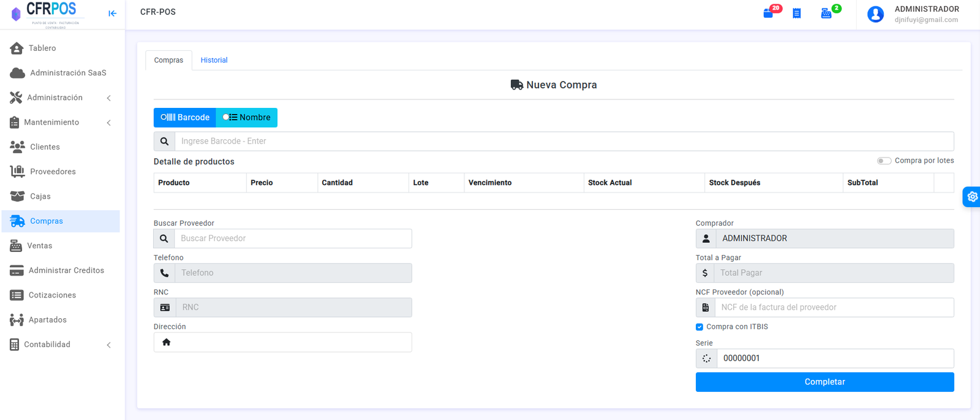Open Proveedores in sidebar

point(61,172)
